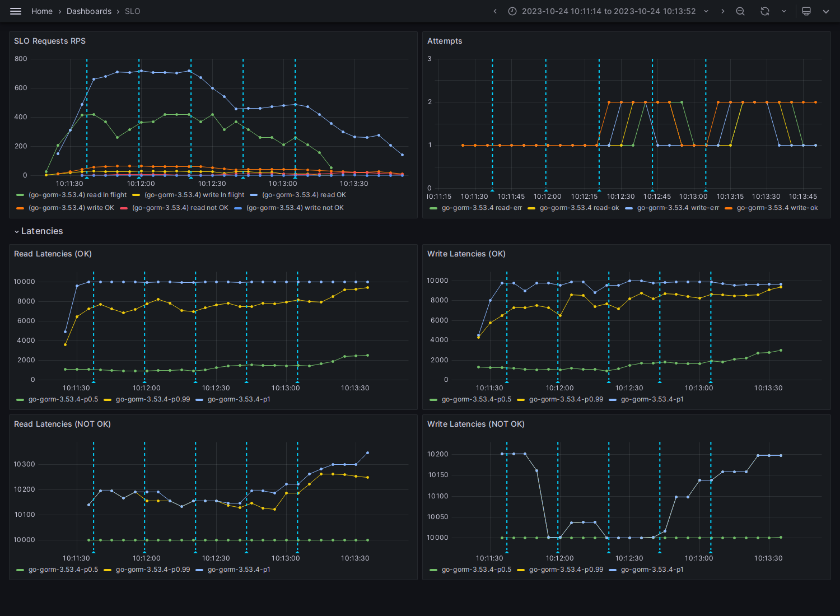Toggle 'read In flight' series in legend
The height and width of the screenshot is (616, 840).
coord(78,195)
